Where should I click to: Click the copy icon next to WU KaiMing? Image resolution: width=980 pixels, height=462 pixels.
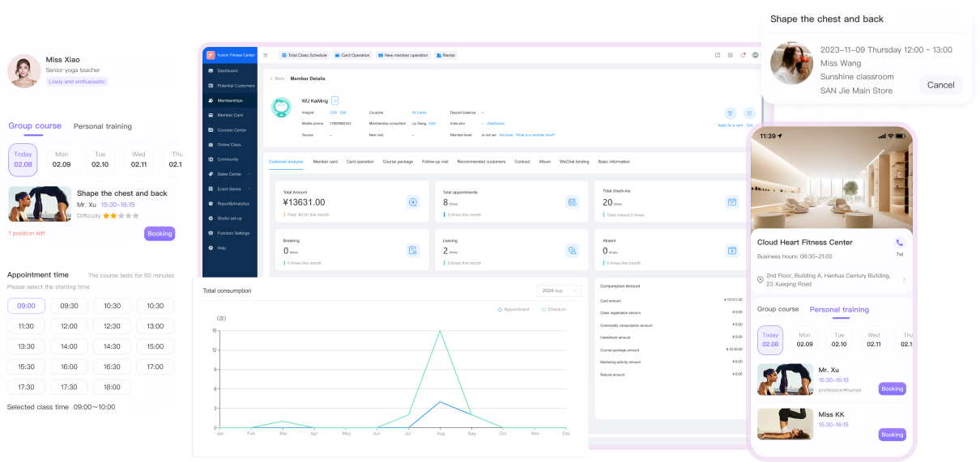[x=334, y=100]
